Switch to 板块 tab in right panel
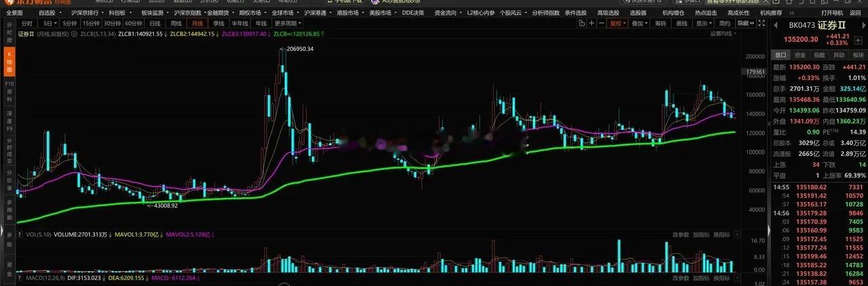868x286 pixels. 859,55
